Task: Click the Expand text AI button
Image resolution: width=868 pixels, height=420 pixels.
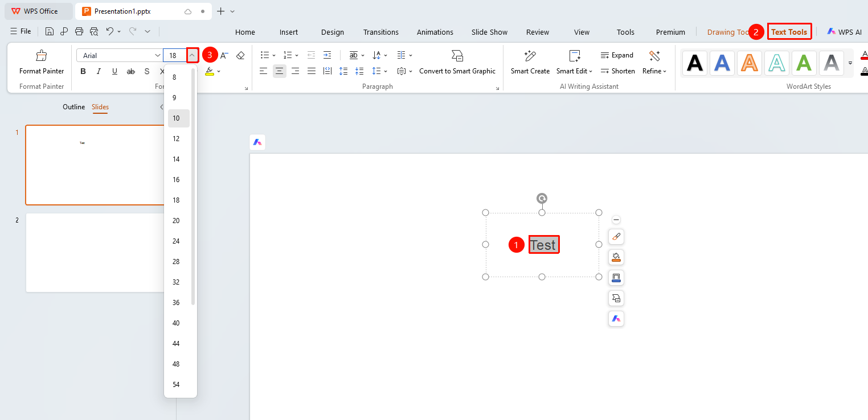Action: [617, 55]
